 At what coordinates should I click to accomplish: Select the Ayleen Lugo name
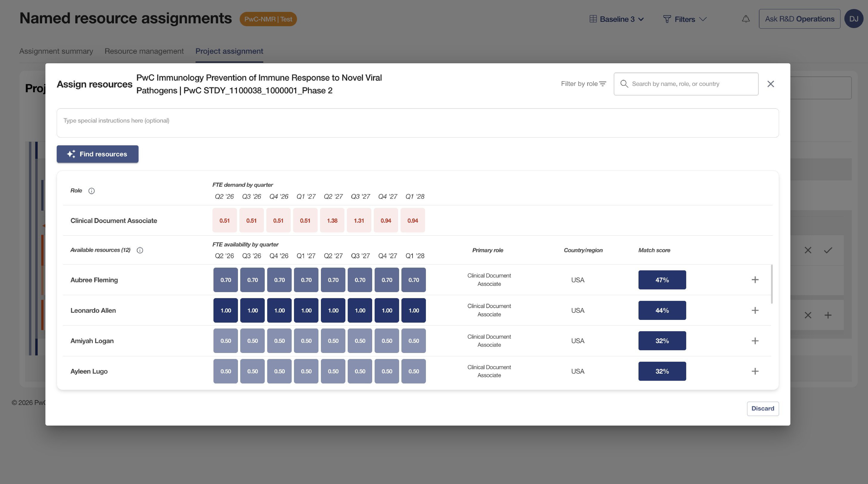(x=89, y=371)
